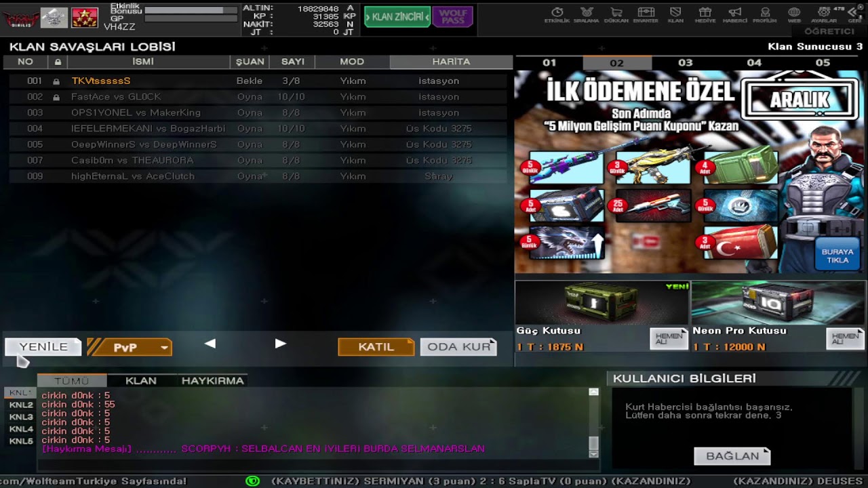Switch to the Klan chat tab
The height and width of the screenshot is (488, 868).
click(x=141, y=381)
